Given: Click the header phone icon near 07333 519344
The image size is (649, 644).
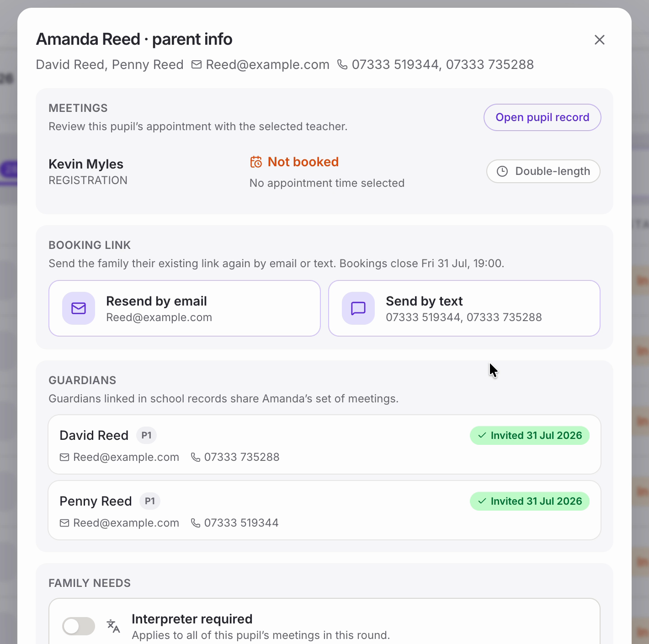Looking at the screenshot, I should (x=342, y=65).
